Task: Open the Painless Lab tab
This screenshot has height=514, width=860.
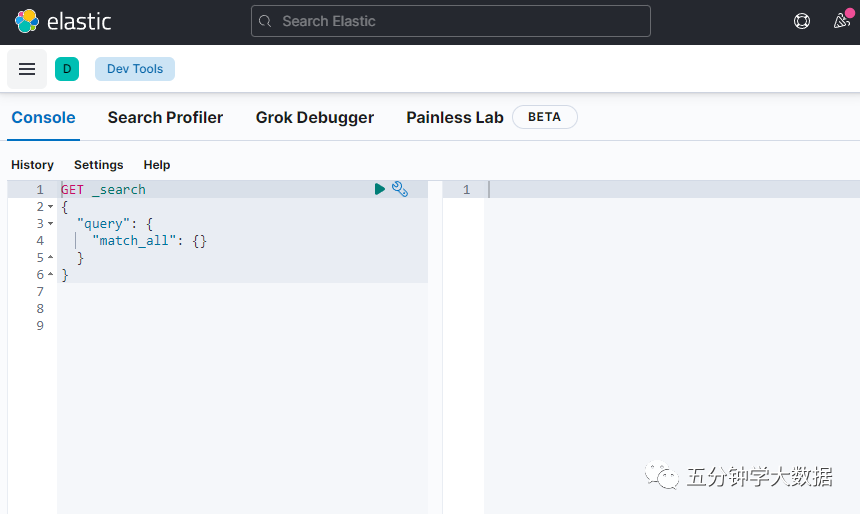Action: (455, 118)
